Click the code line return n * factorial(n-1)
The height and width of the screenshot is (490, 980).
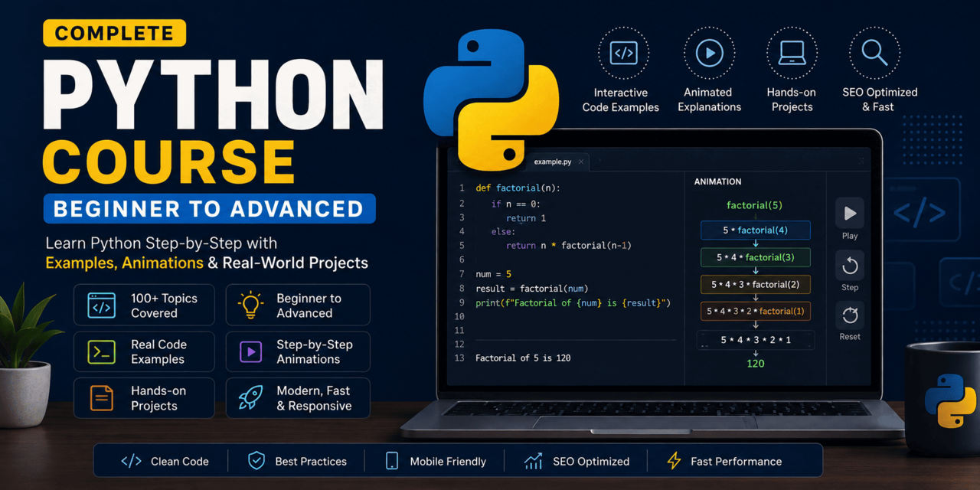coord(568,246)
